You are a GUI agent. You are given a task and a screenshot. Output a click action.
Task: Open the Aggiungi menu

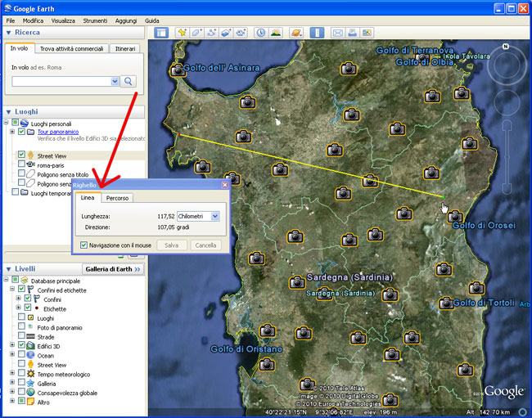(x=126, y=20)
